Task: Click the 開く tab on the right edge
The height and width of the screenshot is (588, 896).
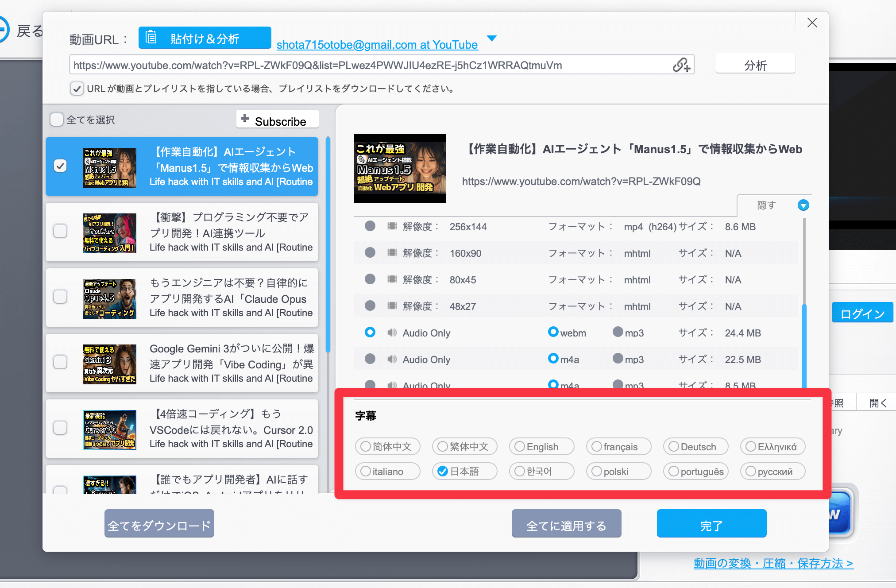Action: pos(879,402)
